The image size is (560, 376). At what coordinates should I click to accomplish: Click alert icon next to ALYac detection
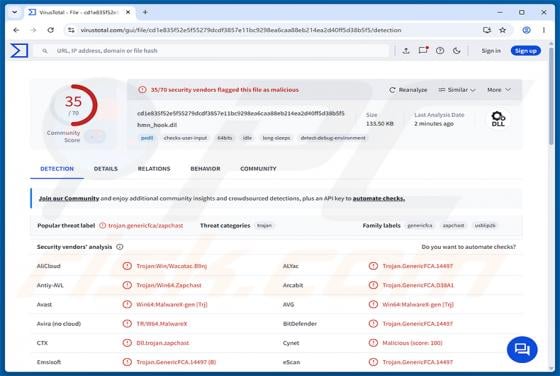(x=373, y=266)
